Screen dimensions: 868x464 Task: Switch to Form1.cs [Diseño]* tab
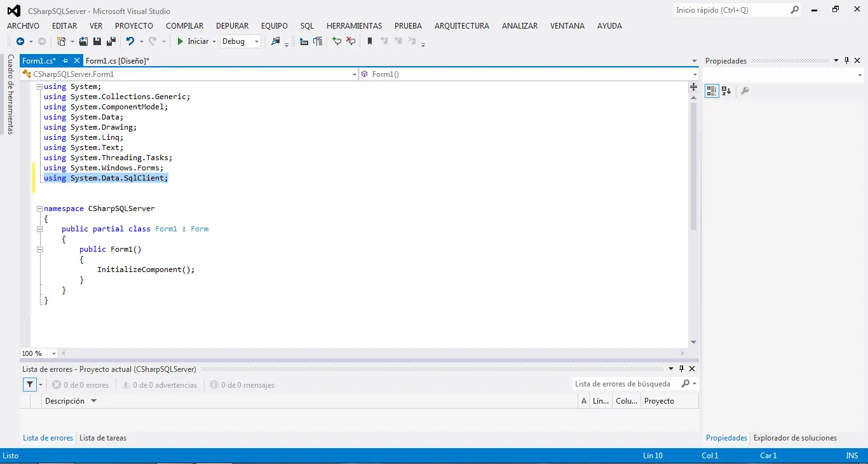(118, 61)
